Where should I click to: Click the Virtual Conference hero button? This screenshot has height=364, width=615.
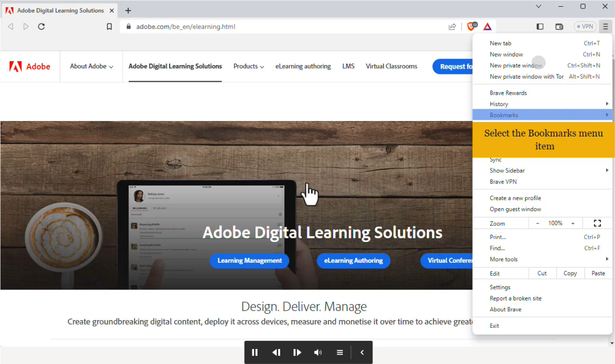[x=446, y=261]
